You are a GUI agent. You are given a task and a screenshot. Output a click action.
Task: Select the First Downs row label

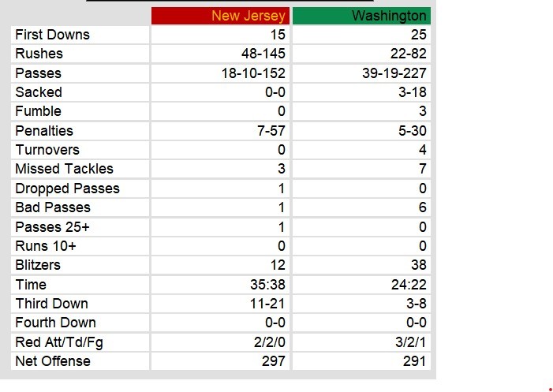53,35
